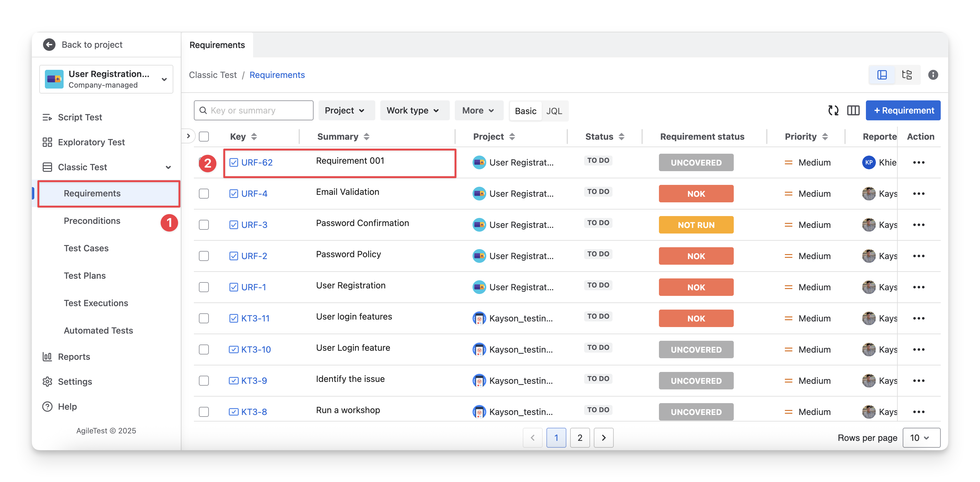The height and width of the screenshot is (482, 980).
Task: Open Rows per page dropdown
Action: coord(921,437)
